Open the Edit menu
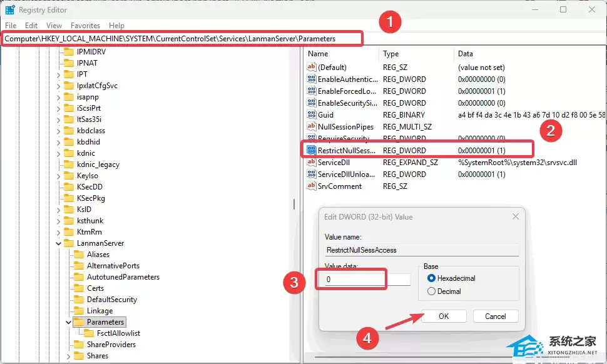607x364 pixels. pyautogui.click(x=31, y=26)
